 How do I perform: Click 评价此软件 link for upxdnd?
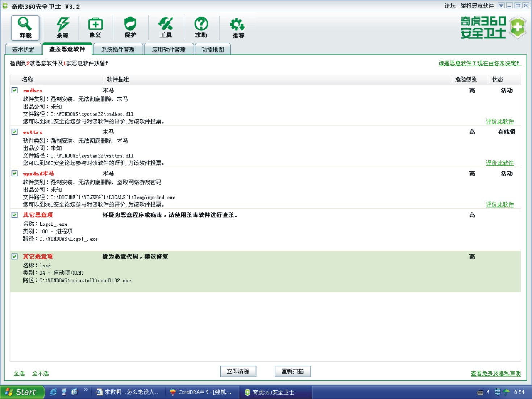coord(500,204)
